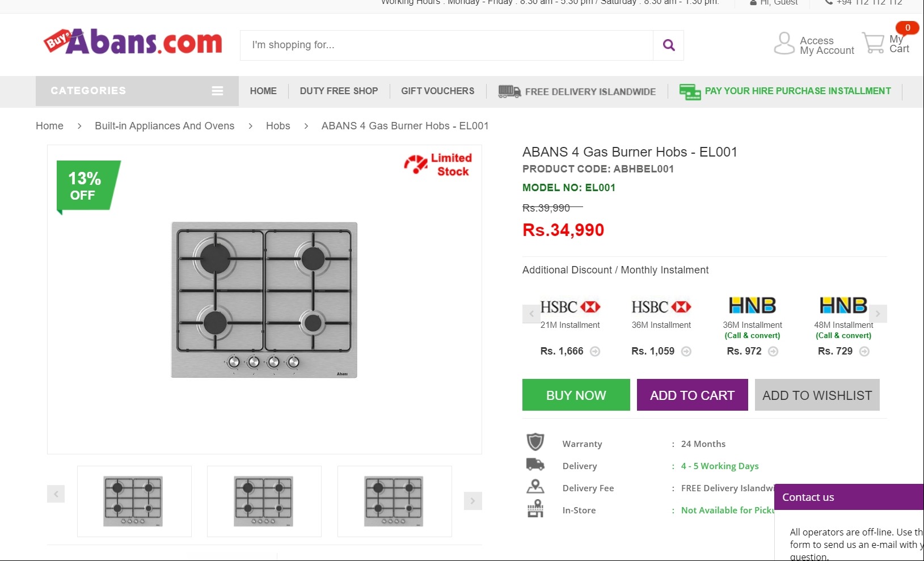Show next bank installment offers
This screenshot has width=924, height=561.
[x=877, y=314]
